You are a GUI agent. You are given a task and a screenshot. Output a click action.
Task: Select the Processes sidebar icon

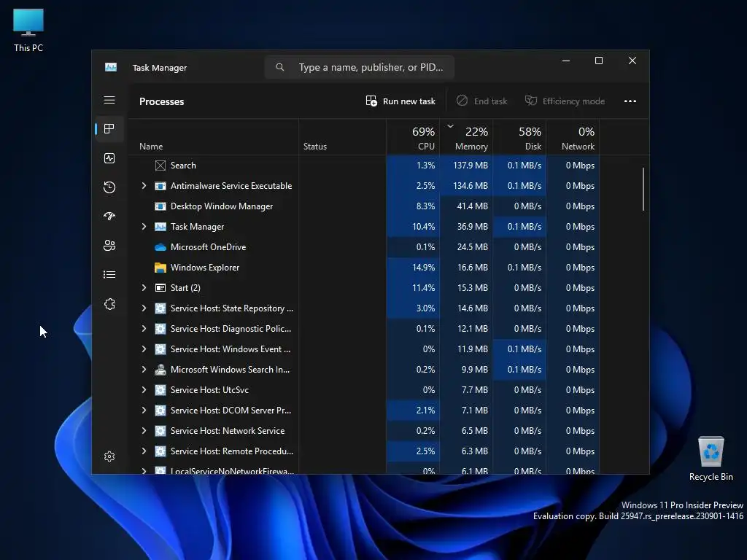109,129
